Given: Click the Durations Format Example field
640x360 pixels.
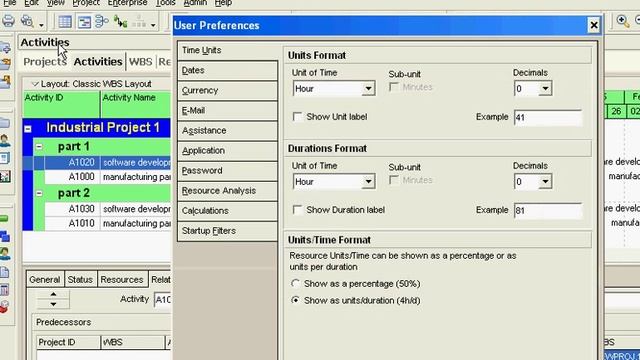Looking at the screenshot, I should coord(548,211).
